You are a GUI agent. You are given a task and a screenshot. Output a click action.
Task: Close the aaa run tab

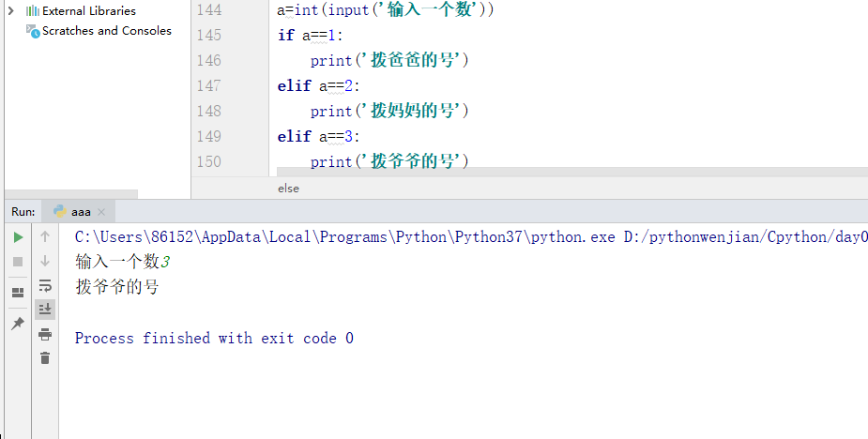point(100,212)
